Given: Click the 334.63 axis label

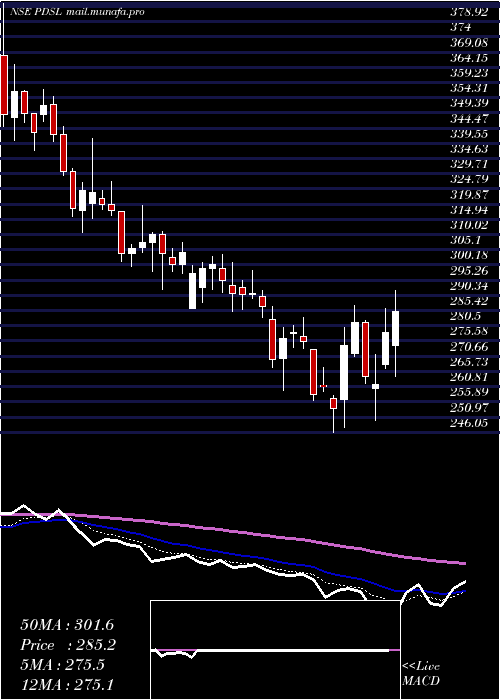Looking at the screenshot, I should (x=469, y=149).
